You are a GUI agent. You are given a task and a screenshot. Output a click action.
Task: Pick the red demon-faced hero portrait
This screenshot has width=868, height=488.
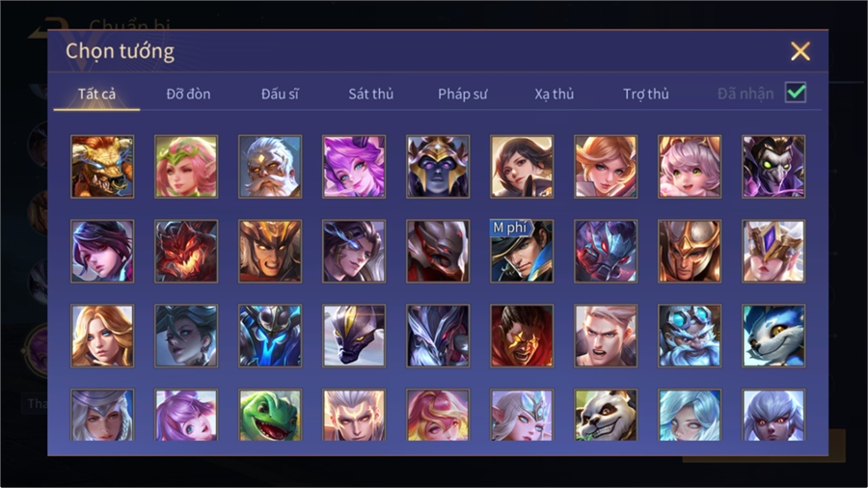[x=186, y=251]
